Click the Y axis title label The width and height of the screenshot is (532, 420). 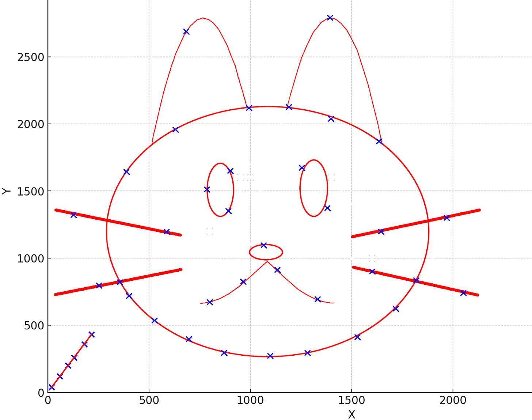click(6, 191)
